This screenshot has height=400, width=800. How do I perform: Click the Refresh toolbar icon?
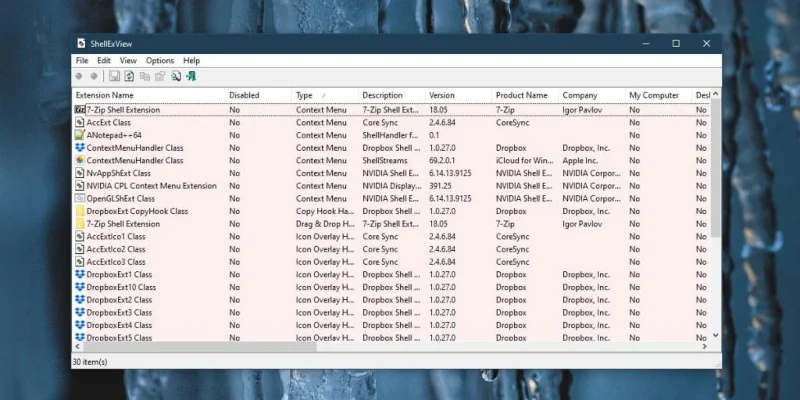pos(129,76)
